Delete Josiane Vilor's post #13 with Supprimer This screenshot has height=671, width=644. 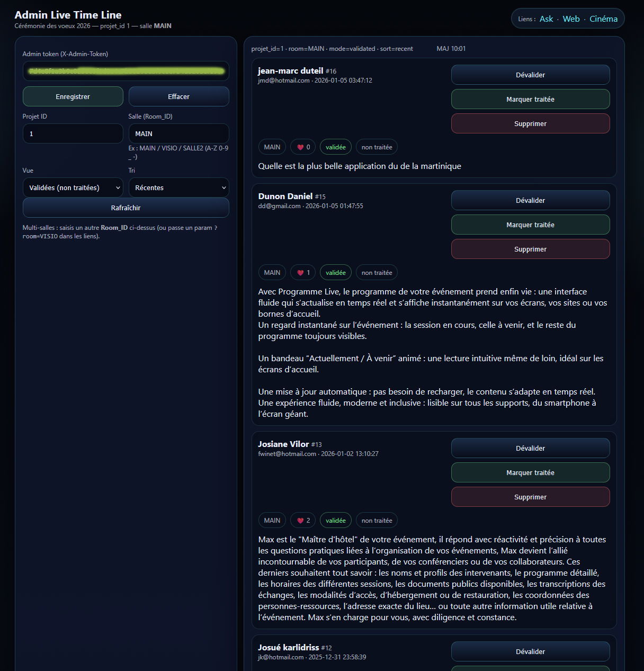click(530, 497)
